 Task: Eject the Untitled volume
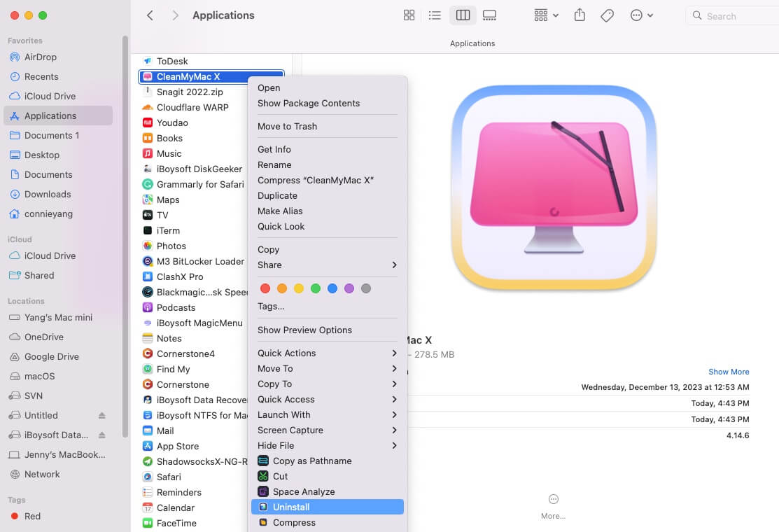pos(102,415)
